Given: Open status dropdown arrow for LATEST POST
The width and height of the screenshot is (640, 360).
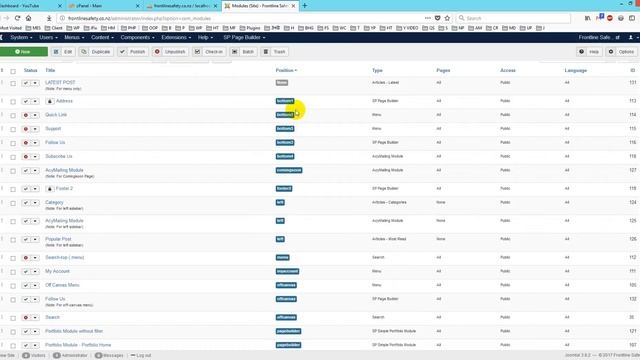Looking at the screenshot, I should tap(35, 83).
